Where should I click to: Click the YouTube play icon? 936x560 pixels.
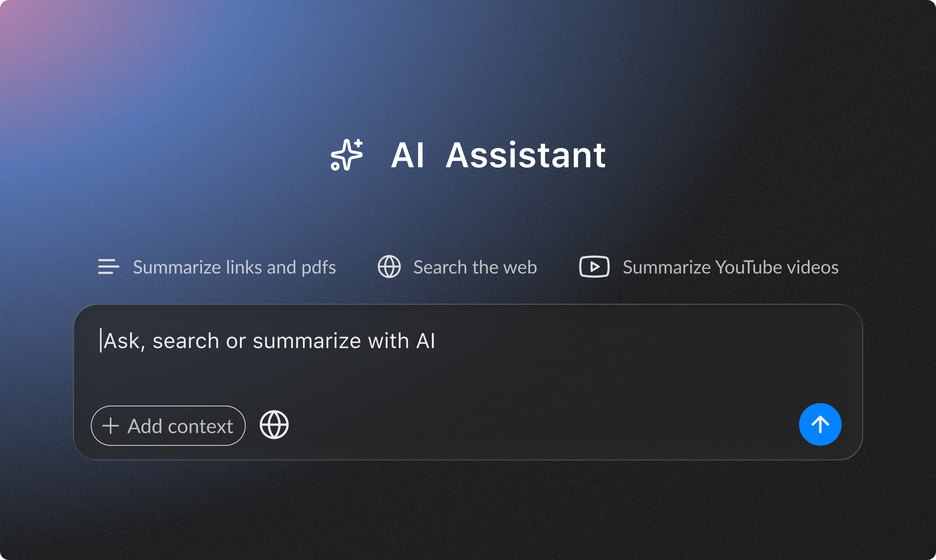tap(594, 267)
